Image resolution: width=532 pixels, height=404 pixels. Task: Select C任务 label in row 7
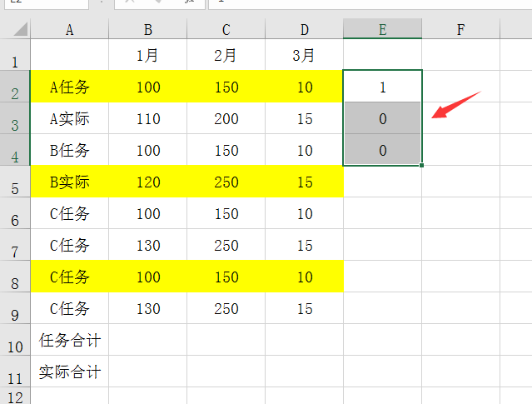tap(70, 244)
